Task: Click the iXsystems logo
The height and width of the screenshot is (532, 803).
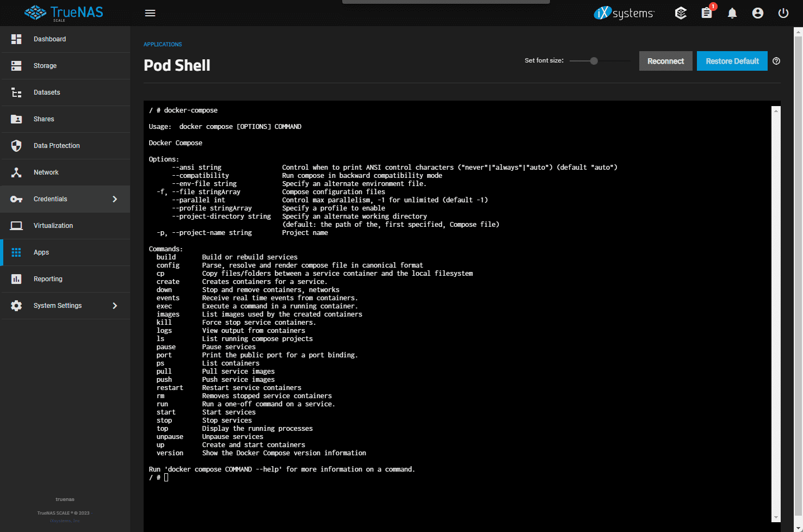Action: 624,13
